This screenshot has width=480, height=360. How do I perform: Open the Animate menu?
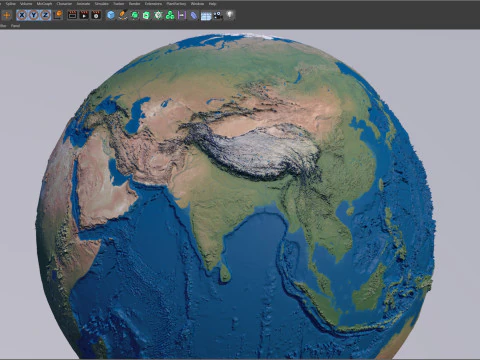pyautogui.click(x=83, y=4)
